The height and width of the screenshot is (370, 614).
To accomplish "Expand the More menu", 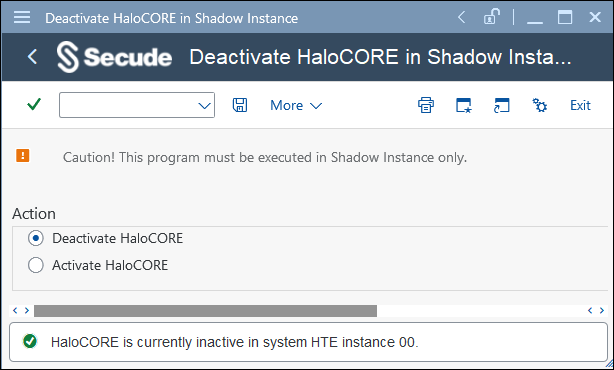I will coord(296,105).
